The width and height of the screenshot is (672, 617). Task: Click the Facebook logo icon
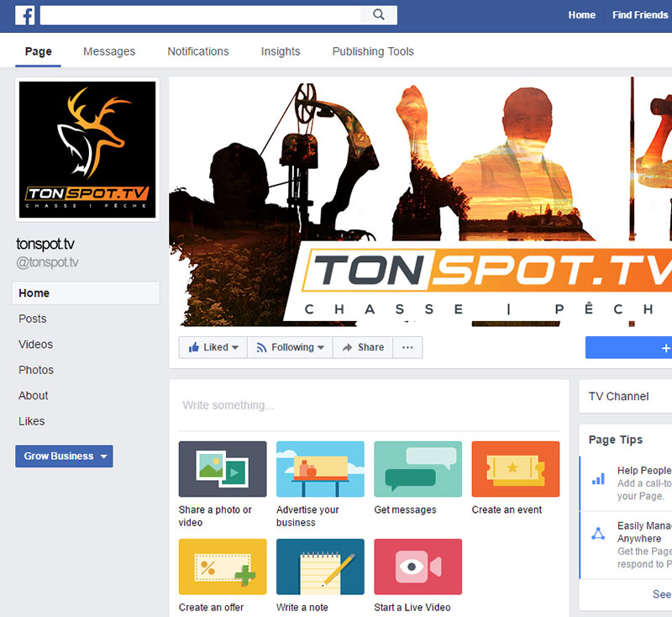[x=24, y=15]
